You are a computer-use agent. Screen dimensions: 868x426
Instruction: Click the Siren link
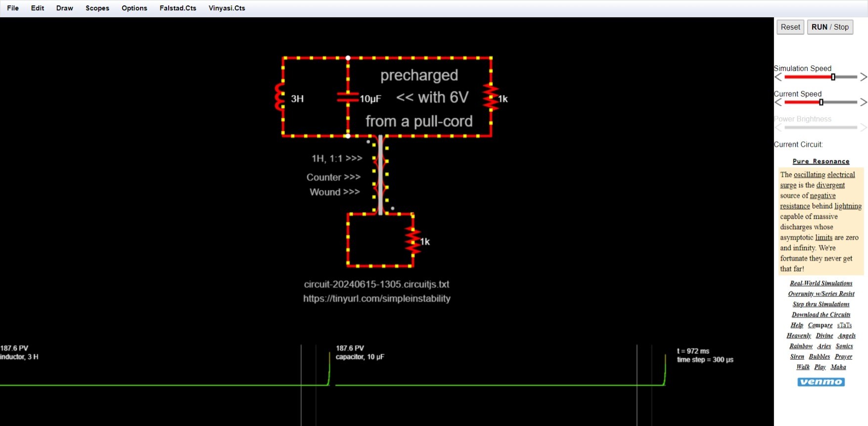coord(797,357)
